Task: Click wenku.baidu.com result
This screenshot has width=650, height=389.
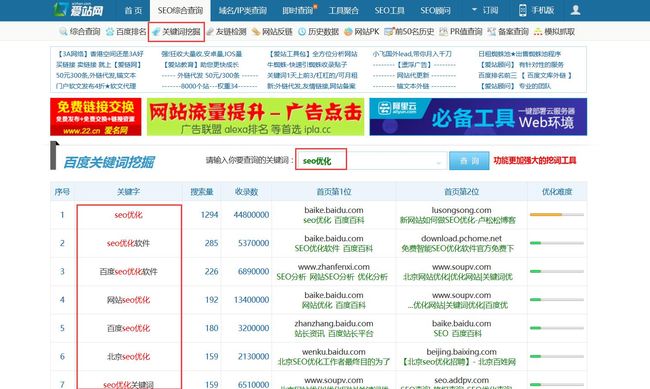Action: tap(333, 352)
